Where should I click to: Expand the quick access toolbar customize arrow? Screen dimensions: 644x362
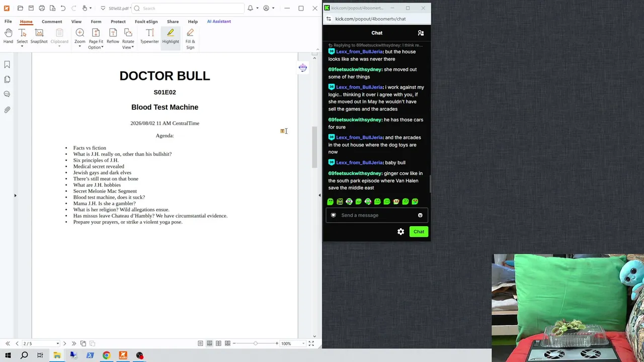[103, 8]
